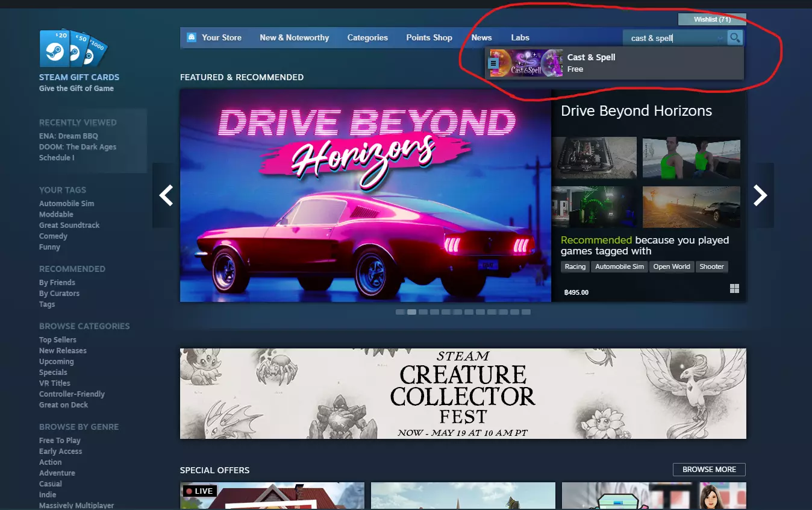Open the New & Noteworthy menu
Viewport: 812px width, 510px height.
point(295,37)
